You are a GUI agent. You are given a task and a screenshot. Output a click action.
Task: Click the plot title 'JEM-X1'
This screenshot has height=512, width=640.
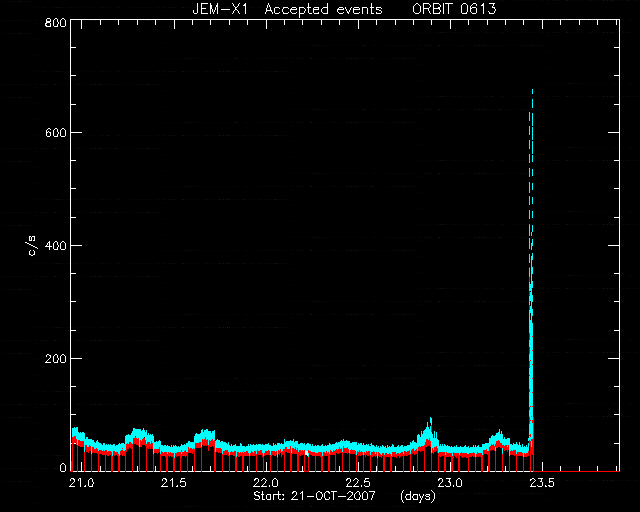click(x=220, y=9)
